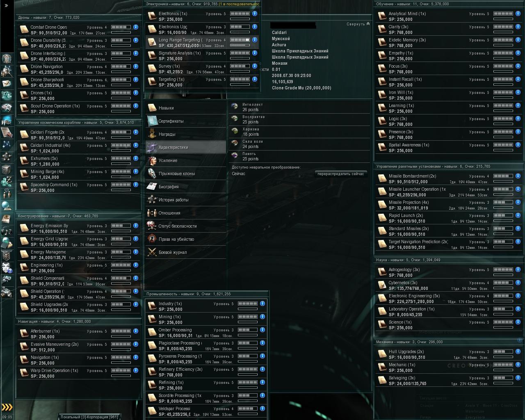Open the Сертификаты section
525x420 pixels.
coord(186,121)
